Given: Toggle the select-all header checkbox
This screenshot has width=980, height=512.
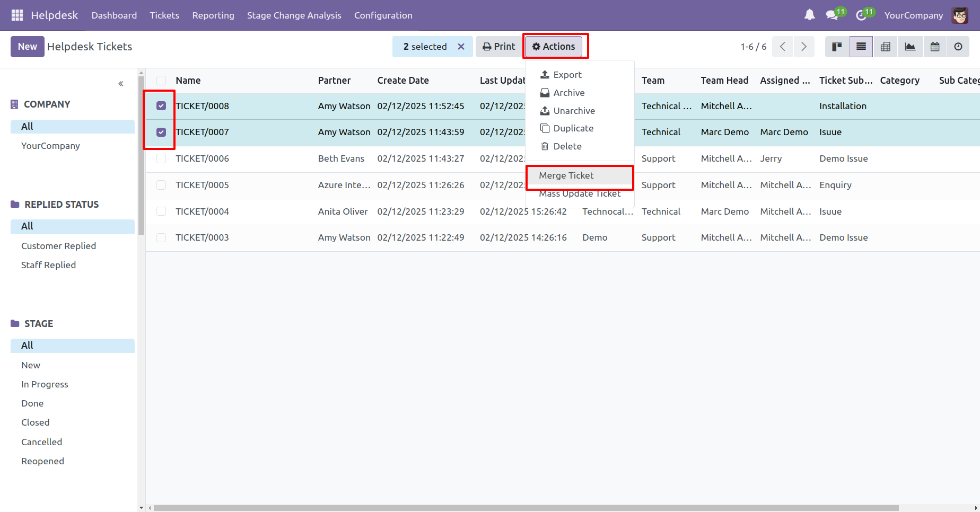Looking at the screenshot, I should tap(161, 81).
